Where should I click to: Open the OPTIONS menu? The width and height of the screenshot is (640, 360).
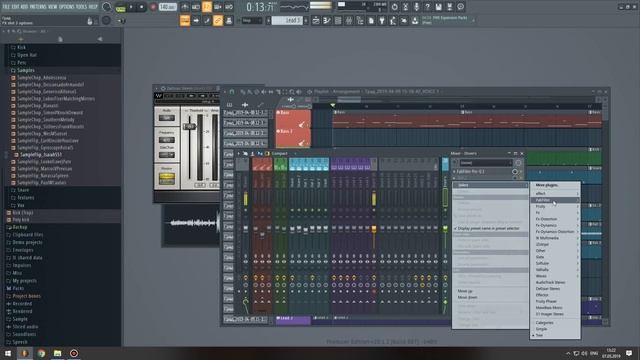pyautogui.click(x=67, y=7)
